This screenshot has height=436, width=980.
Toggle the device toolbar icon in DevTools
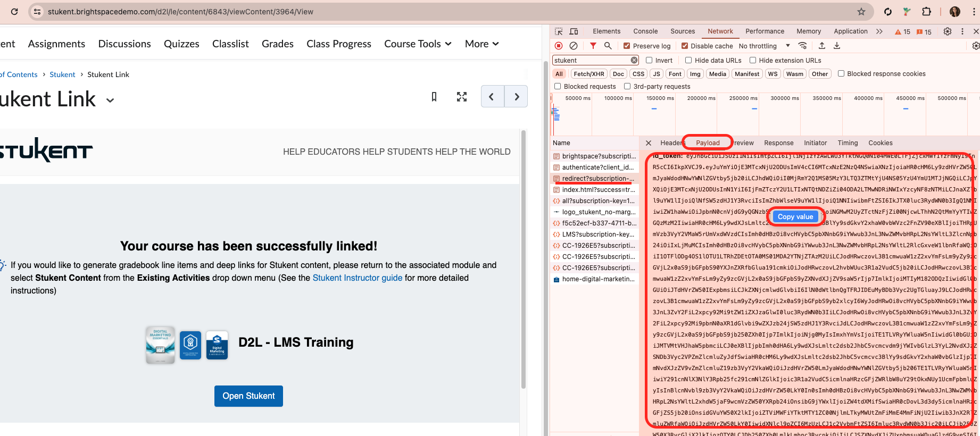(574, 31)
